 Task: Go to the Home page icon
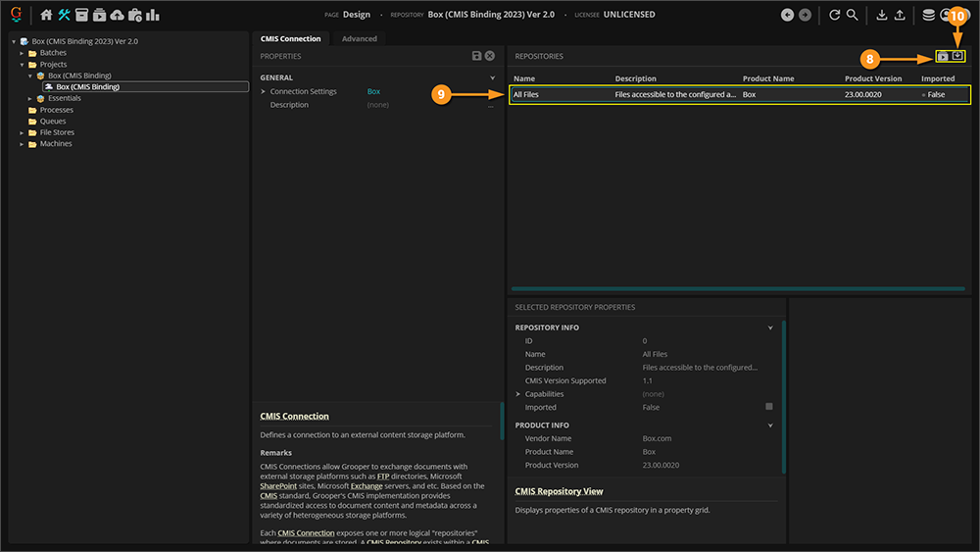tap(46, 15)
